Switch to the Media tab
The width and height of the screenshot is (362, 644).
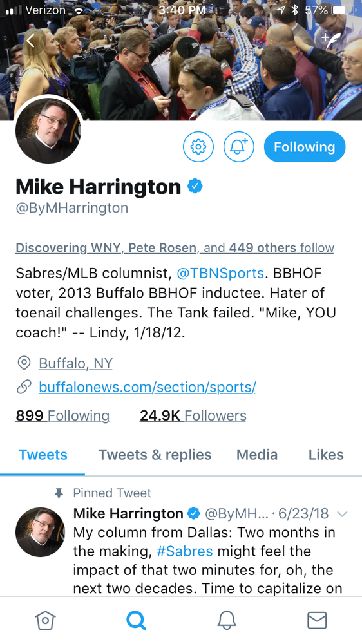click(x=257, y=455)
